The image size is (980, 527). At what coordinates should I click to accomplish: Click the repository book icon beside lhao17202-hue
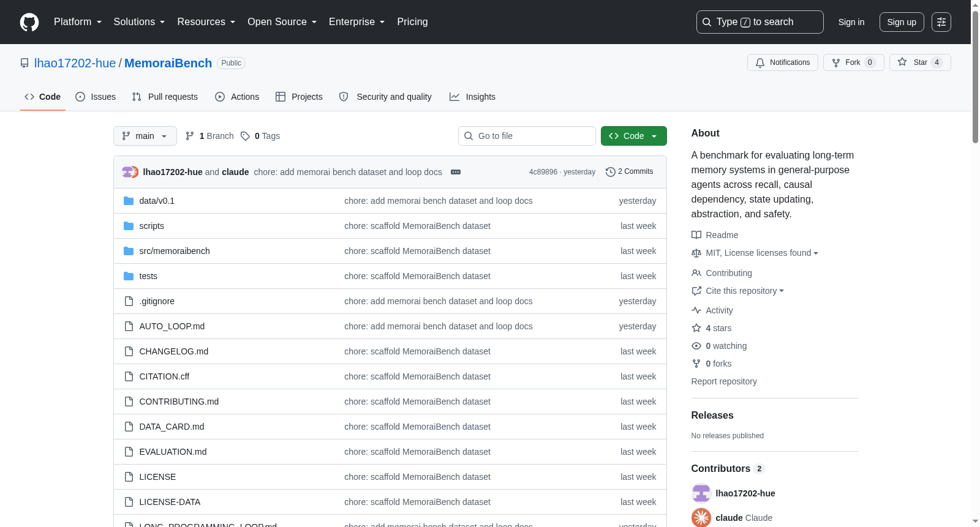[x=24, y=63]
